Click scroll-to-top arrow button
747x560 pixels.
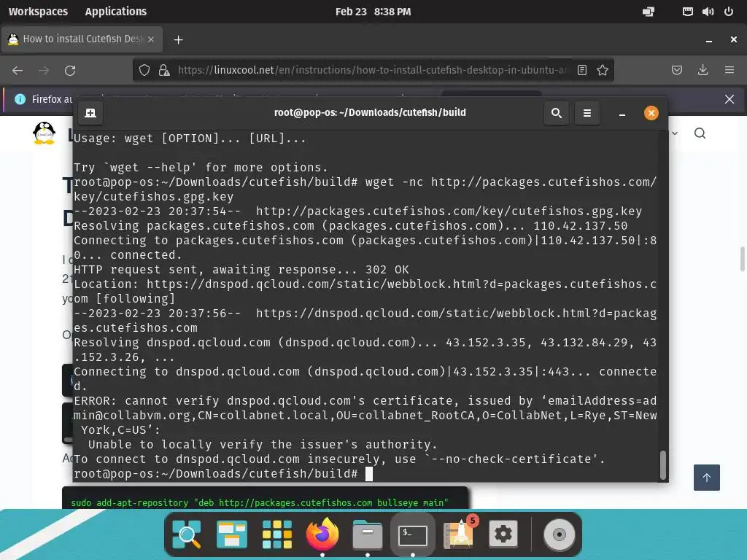[706, 478]
